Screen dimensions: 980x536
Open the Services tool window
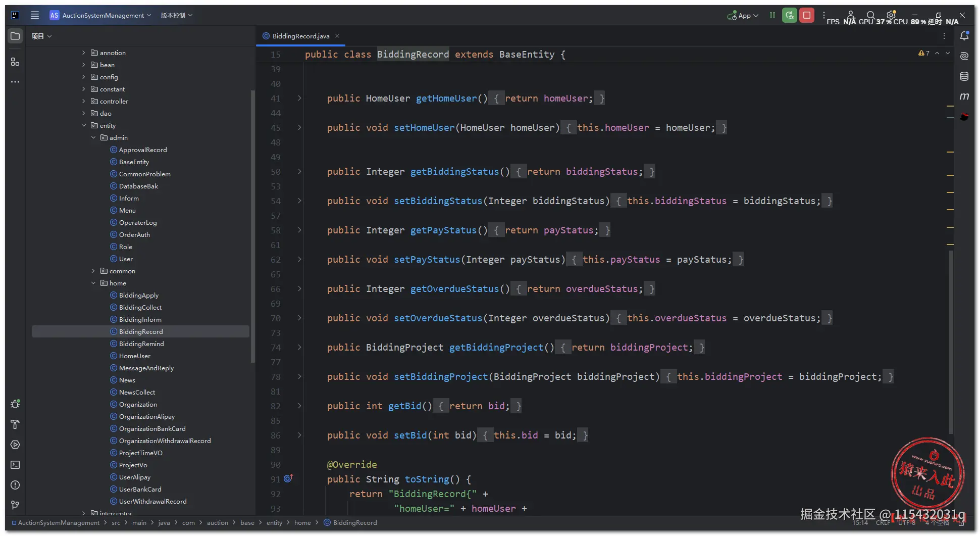pyautogui.click(x=15, y=445)
